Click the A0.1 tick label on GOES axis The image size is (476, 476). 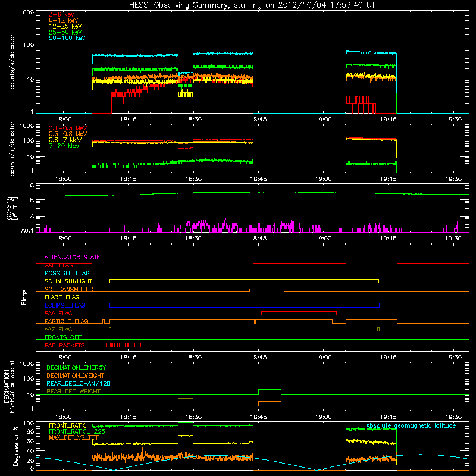coord(27,231)
